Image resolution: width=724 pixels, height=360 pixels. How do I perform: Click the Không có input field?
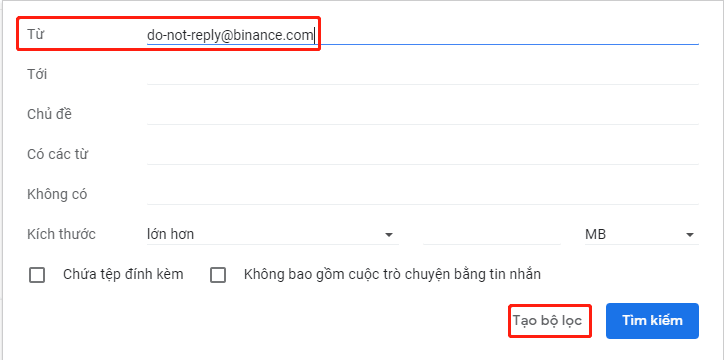point(422,194)
